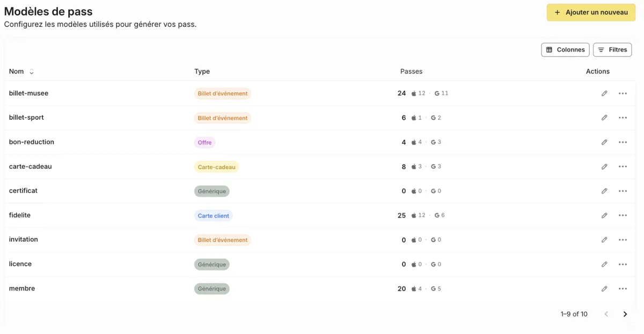The image size is (644, 334).
Task: Open more options for billet-sport row
Action: click(x=623, y=118)
